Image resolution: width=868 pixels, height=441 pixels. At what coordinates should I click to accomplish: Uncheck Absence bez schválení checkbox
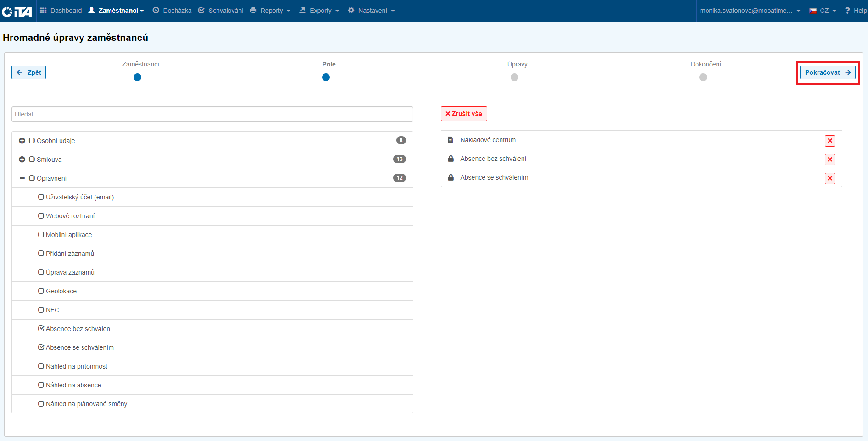click(41, 329)
